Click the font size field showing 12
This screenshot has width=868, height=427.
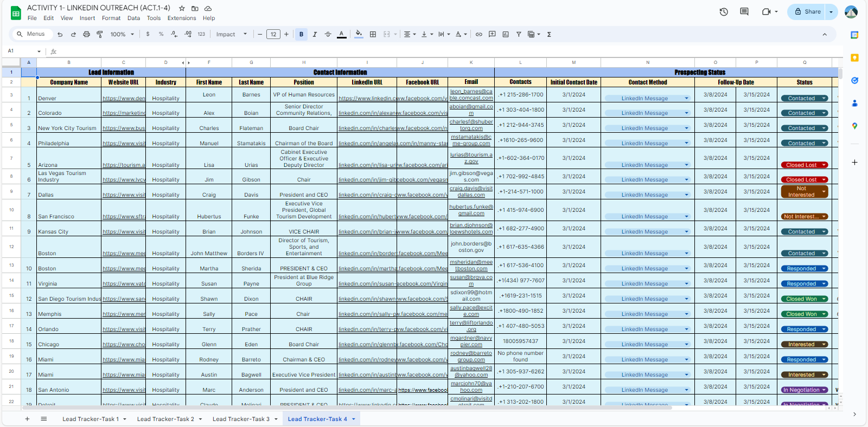[x=273, y=34]
